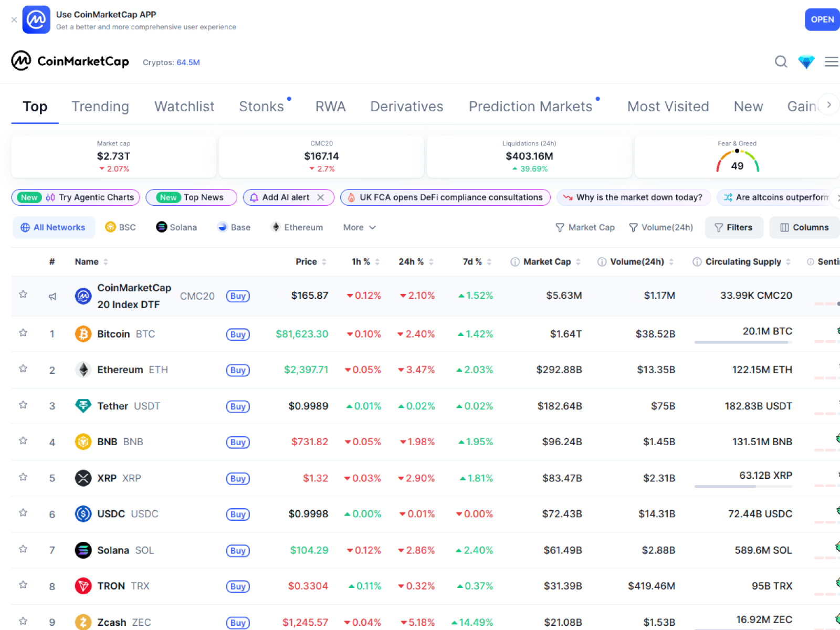Open the Filters button
840x630 pixels.
click(733, 227)
